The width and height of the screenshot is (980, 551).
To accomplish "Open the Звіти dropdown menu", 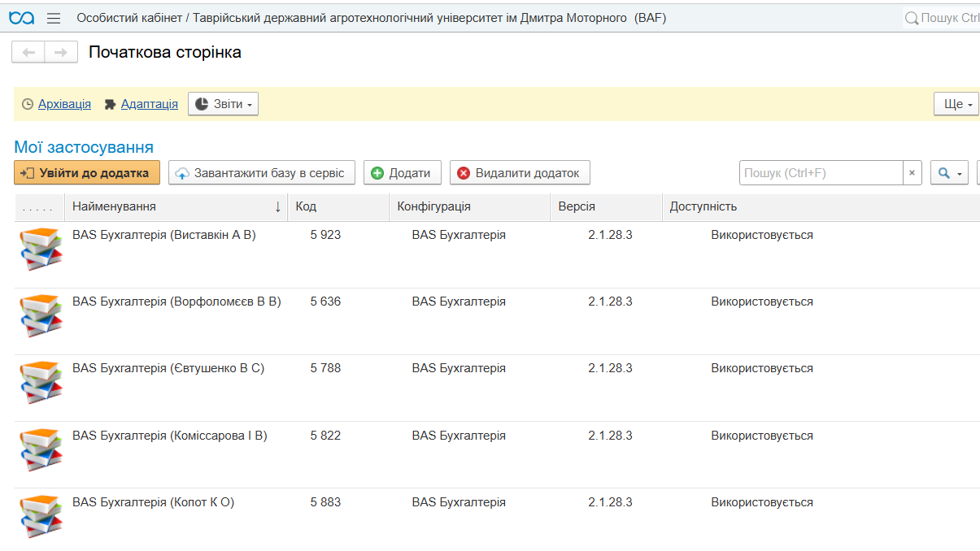I will pyautogui.click(x=224, y=104).
